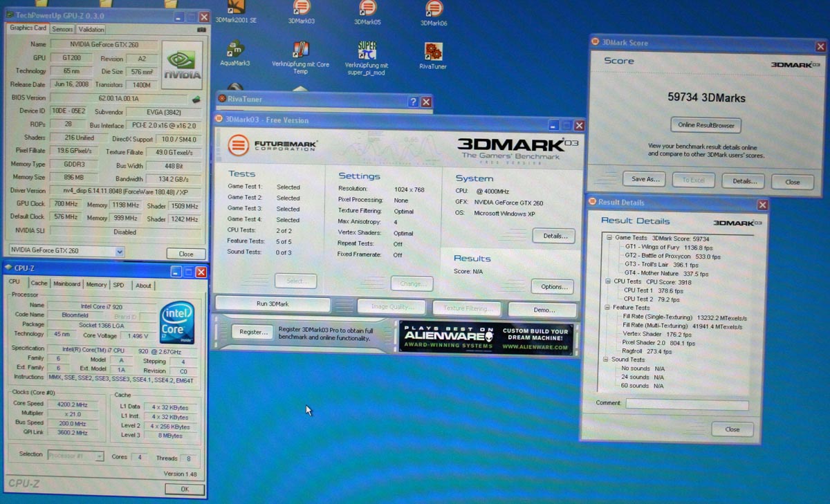Viewport: 830px width, 504px height.
Task: Click the GPU-Z screenshot camera icon
Action: click(x=201, y=29)
